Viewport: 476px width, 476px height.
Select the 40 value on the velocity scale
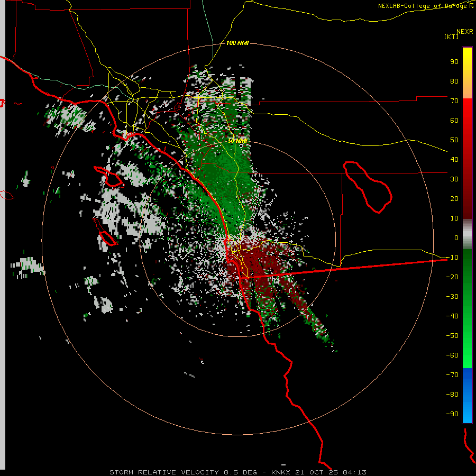(454, 160)
